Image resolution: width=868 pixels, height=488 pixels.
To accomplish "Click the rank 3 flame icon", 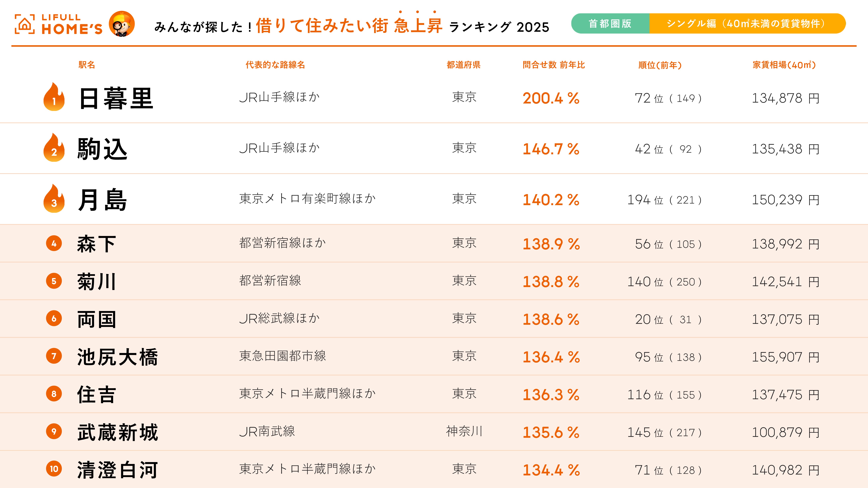I will [x=54, y=199].
